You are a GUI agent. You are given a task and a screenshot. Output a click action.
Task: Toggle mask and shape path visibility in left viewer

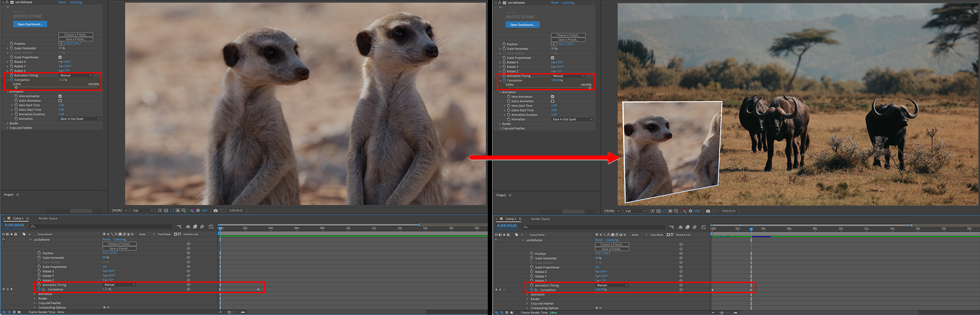coord(171,211)
